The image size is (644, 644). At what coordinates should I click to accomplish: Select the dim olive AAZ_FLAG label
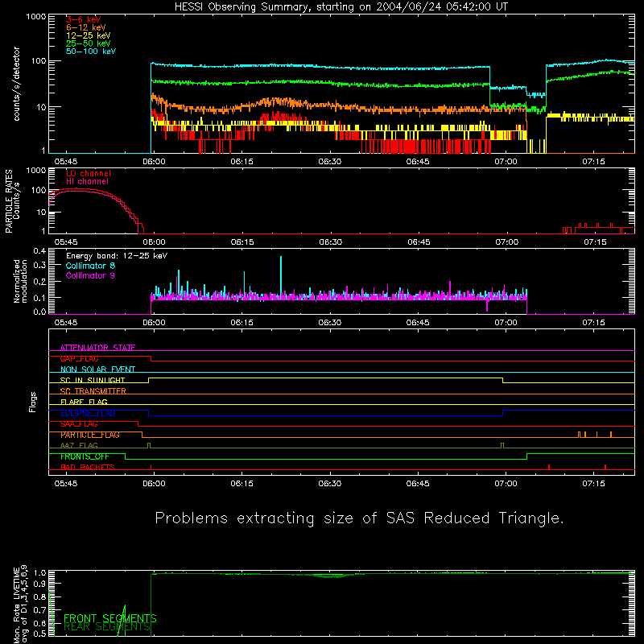point(79,445)
